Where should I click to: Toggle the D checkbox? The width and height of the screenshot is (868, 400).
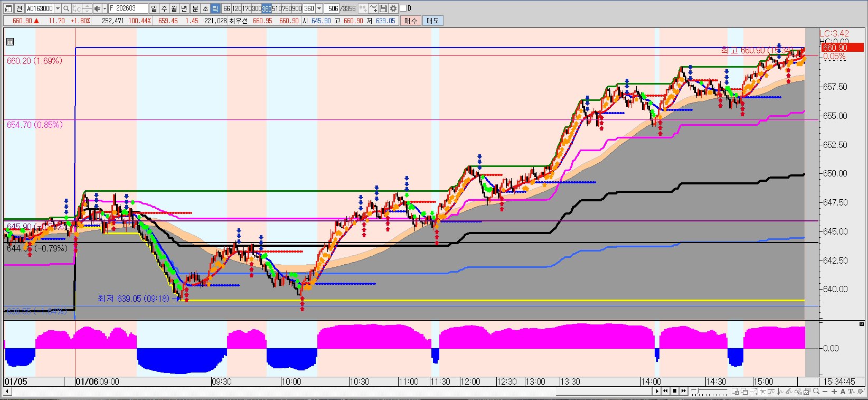click(x=403, y=8)
